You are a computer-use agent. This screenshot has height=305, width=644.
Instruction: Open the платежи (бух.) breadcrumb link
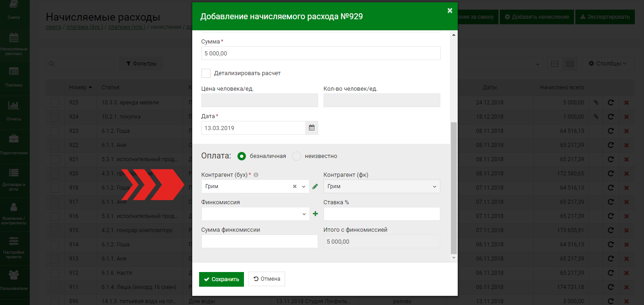[85, 27]
